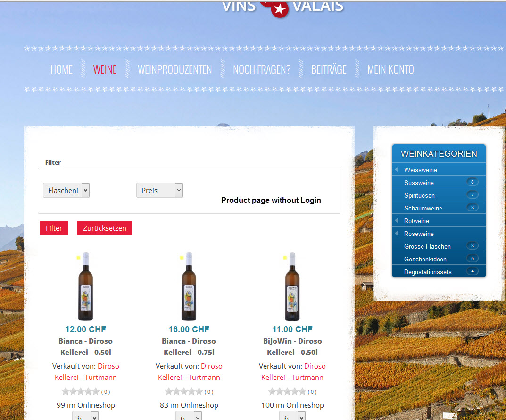This screenshot has width=506, height=420.
Task: Rate the BiJoWin wine with stars
Action: pyautogui.click(x=287, y=392)
